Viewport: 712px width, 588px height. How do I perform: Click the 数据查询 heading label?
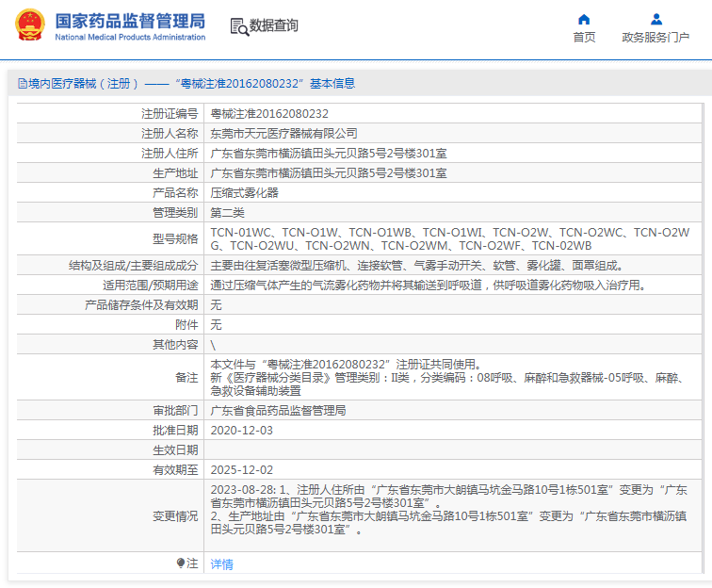click(274, 25)
